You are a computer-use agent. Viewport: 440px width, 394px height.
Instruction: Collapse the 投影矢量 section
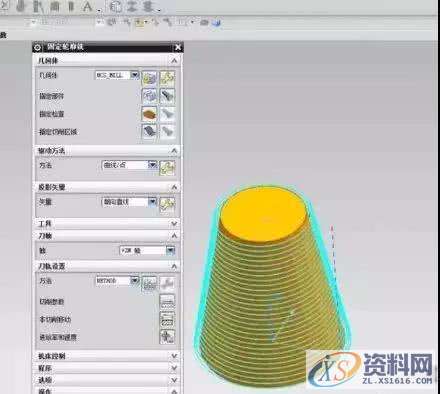coord(174,187)
